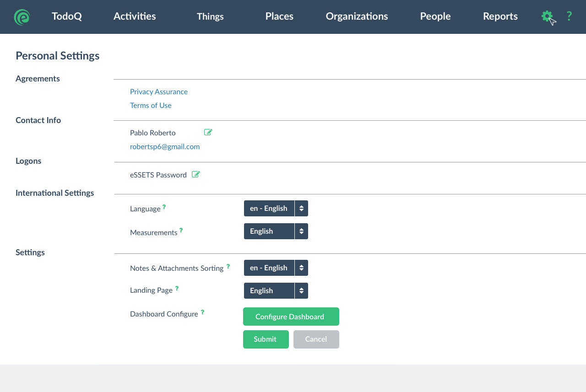This screenshot has width=586, height=392.
Task: Expand the Landing Page dropdown
Action: point(276,290)
